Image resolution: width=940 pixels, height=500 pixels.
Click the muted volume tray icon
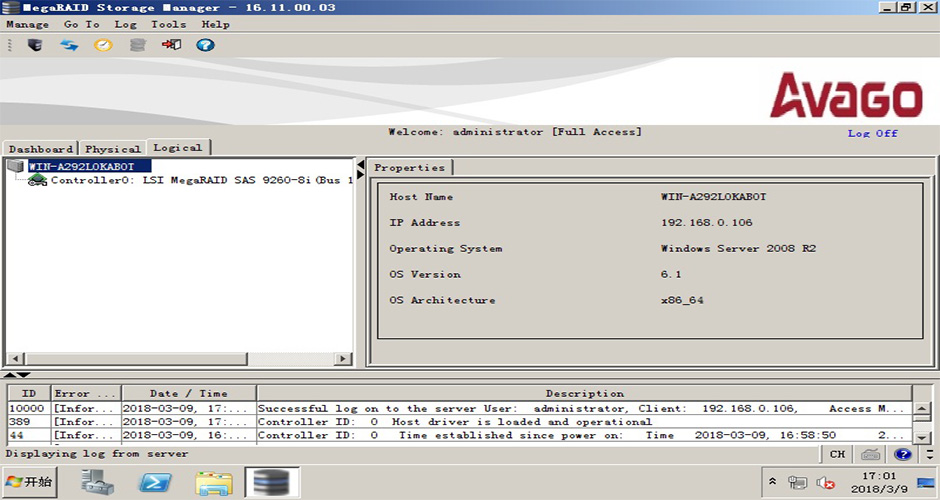point(825,482)
